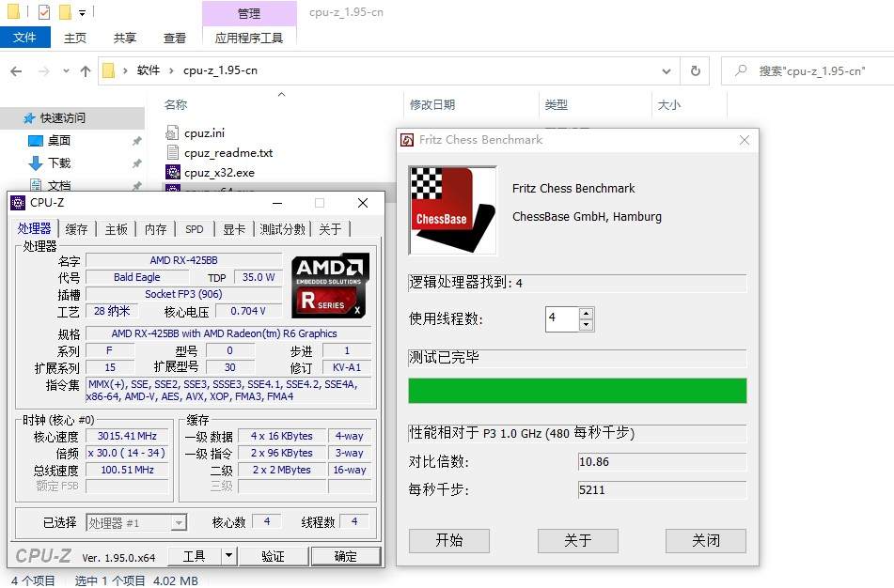
Task: Click the CPU-Z icon in its title bar
Action: [x=20, y=202]
